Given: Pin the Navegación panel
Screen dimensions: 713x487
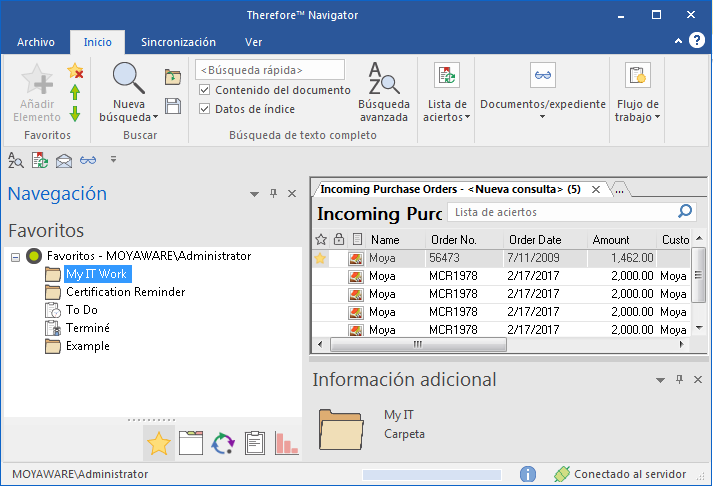Looking at the screenshot, I should pyautogui.click(x=273, y=193).
